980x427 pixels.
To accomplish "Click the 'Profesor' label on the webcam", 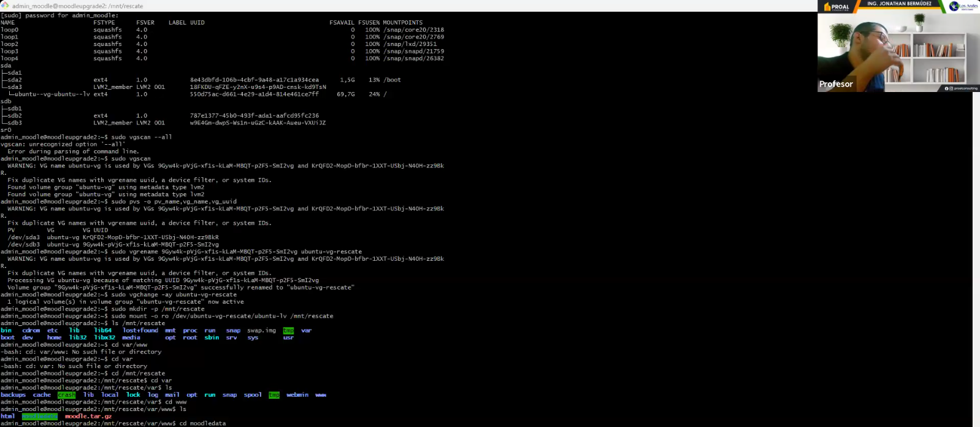I will (x=836, y=84).
